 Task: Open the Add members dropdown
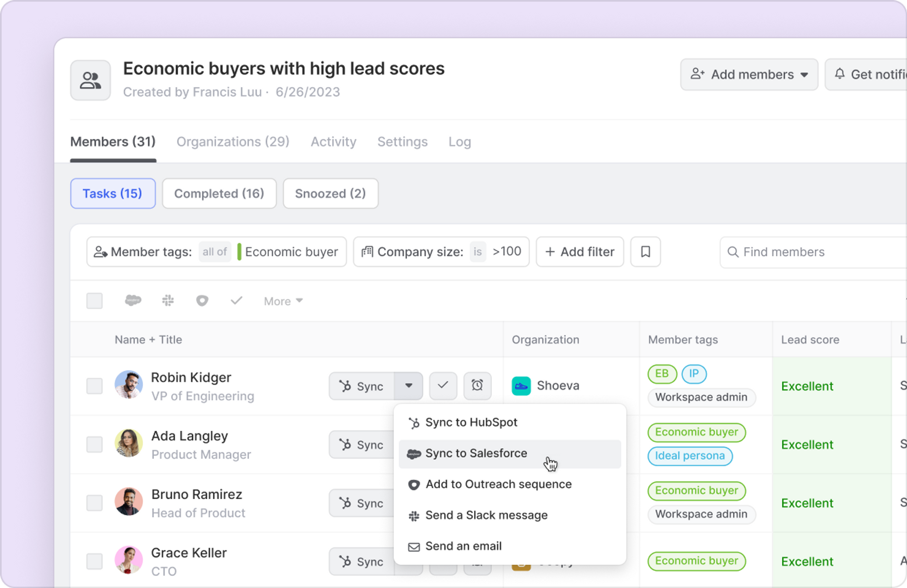749,74
